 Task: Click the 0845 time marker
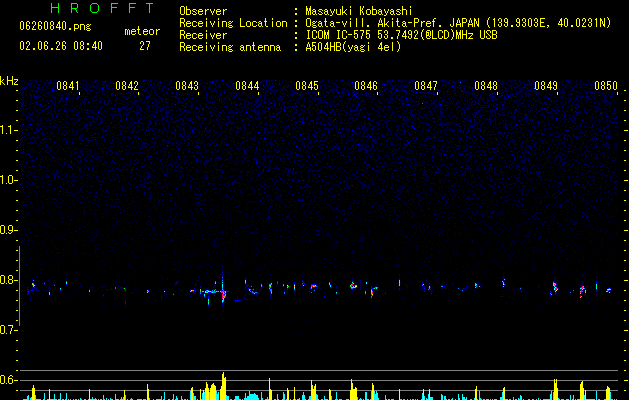[x=307, y=86]
